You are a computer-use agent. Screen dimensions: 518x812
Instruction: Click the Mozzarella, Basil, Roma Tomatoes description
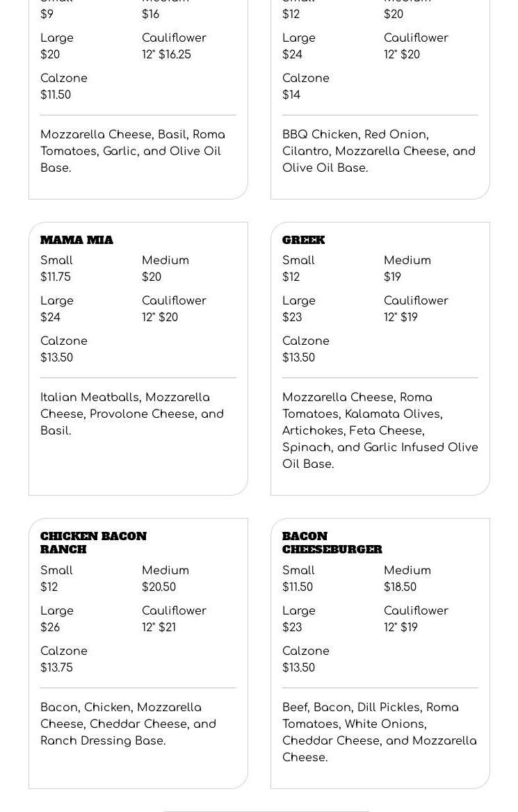(x=132, y=152)
